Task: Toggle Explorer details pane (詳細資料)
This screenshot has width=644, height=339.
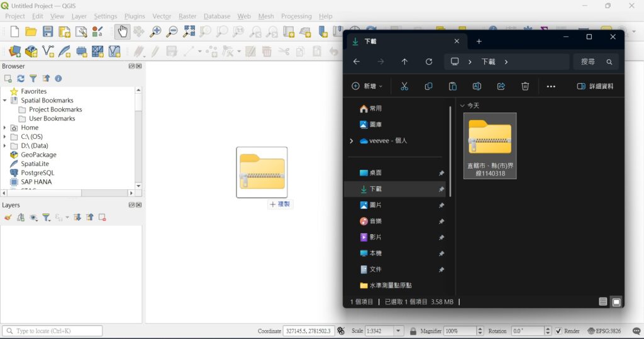Action: (595, 86)
